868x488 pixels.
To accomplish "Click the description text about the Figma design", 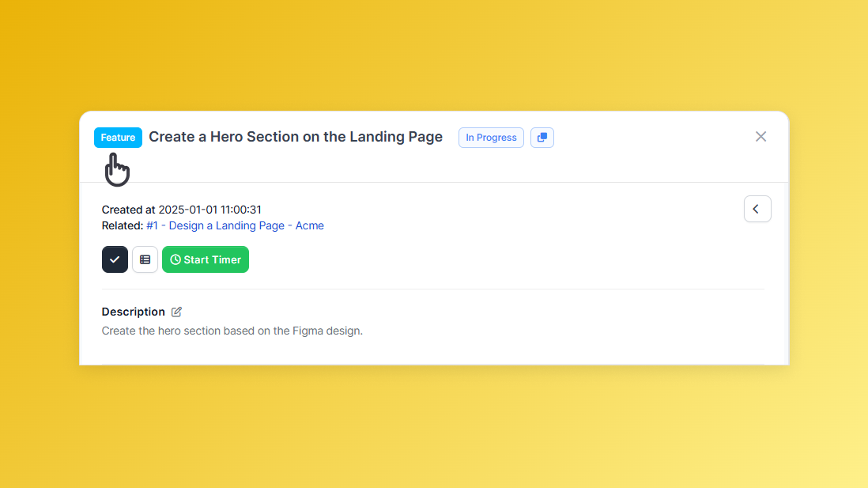I will [232, 331].
